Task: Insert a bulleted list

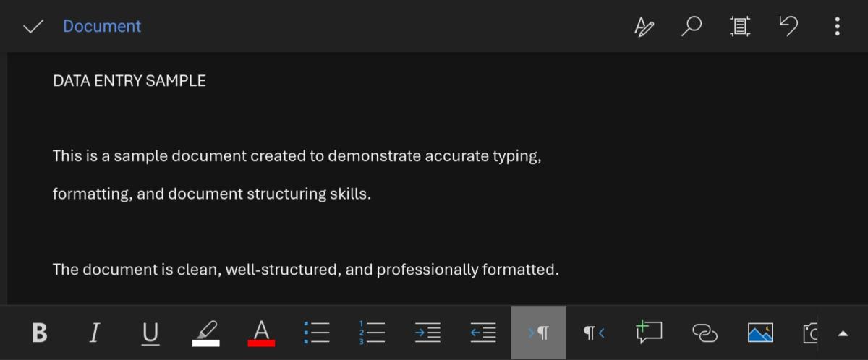Action: (317, 333)
